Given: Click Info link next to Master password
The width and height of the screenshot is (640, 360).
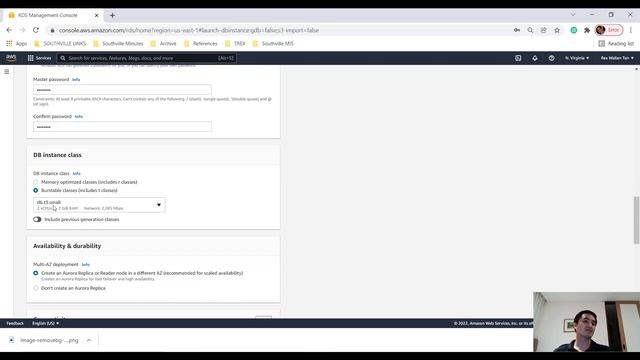Looking at the screenshot, I should tap(76, 80).
